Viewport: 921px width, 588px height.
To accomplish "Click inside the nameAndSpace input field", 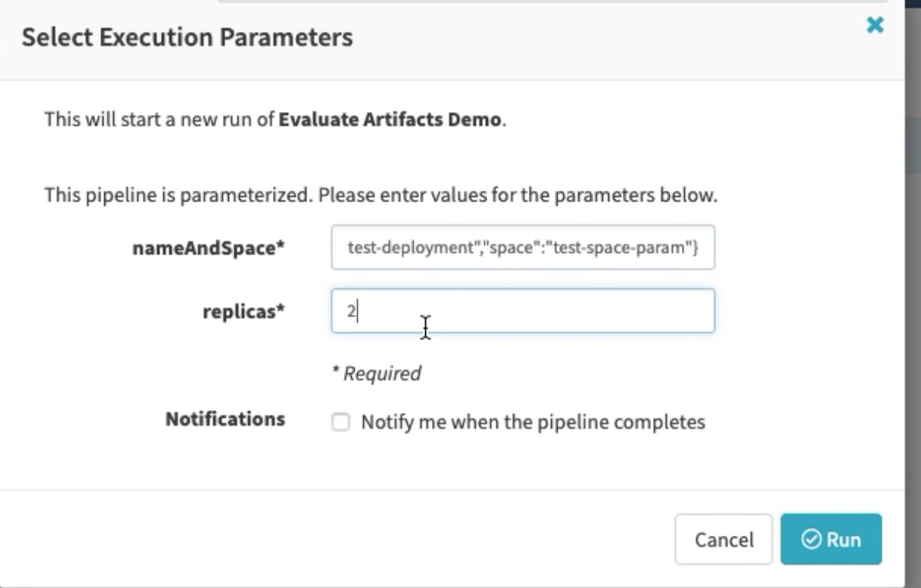I will tap(523, 247).
